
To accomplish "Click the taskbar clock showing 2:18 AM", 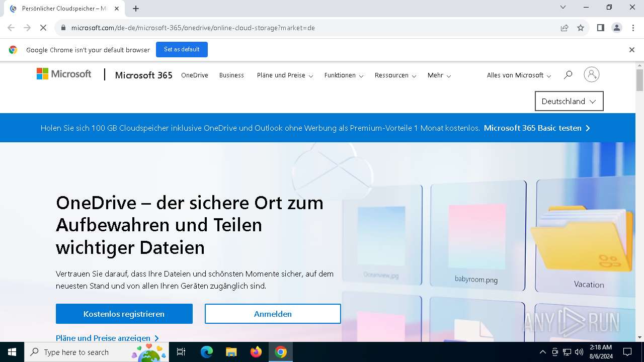I will point(600,352).
